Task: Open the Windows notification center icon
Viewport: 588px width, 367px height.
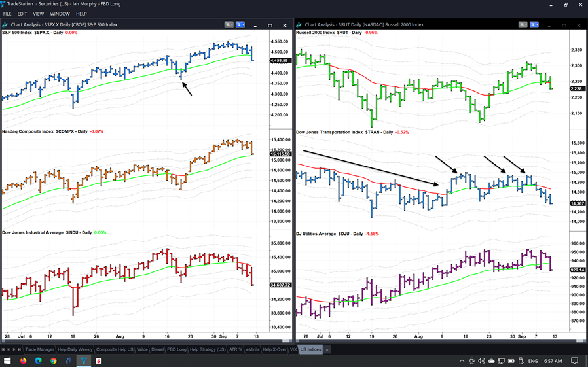Action: tap(575, 360)
